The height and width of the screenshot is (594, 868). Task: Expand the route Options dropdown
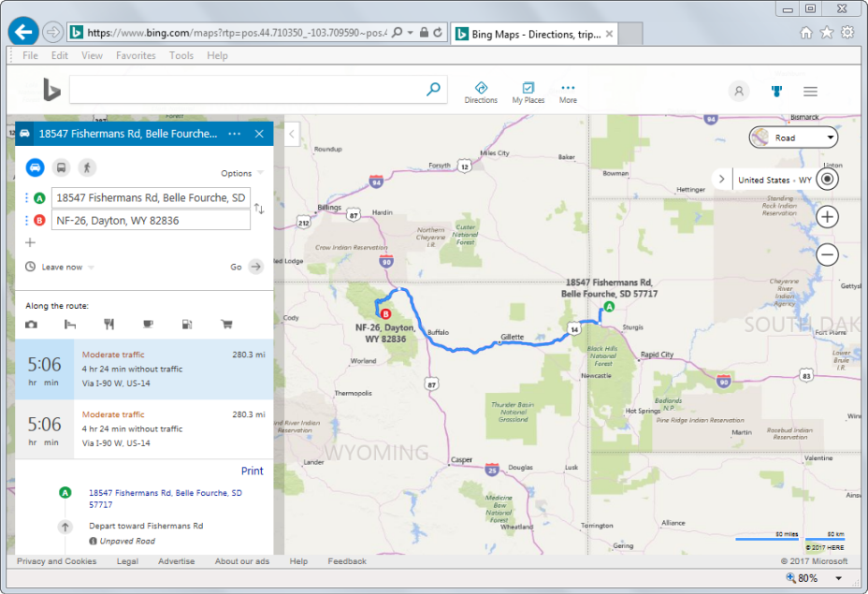point(241,173)
